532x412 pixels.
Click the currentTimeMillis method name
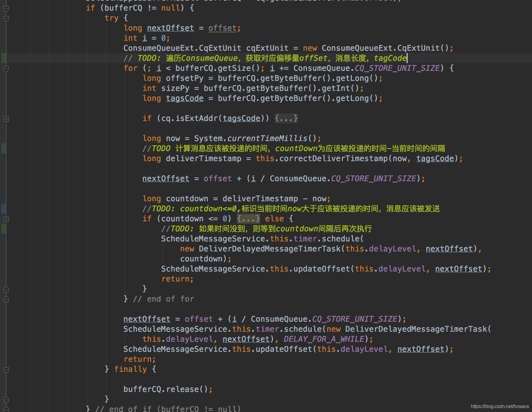267,138
